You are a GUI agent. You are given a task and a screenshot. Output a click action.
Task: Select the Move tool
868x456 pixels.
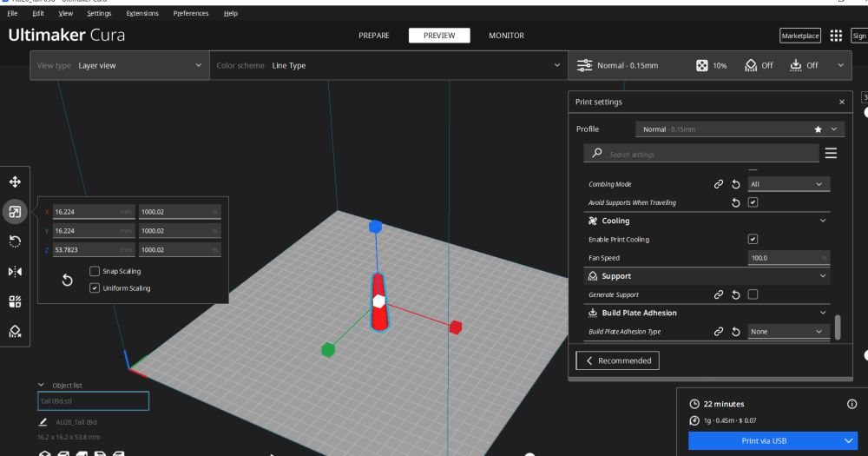15,182
